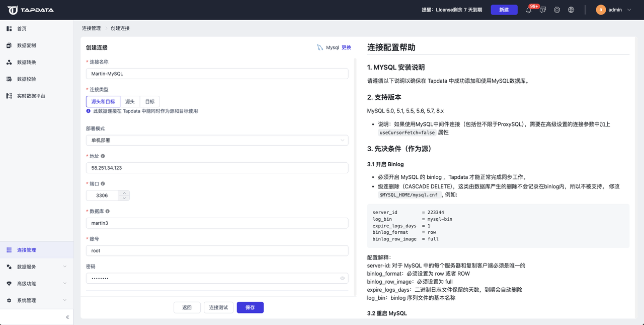Click the 数据复制 sidebar icon
644x325 pixels.
[x=9, y=45]
